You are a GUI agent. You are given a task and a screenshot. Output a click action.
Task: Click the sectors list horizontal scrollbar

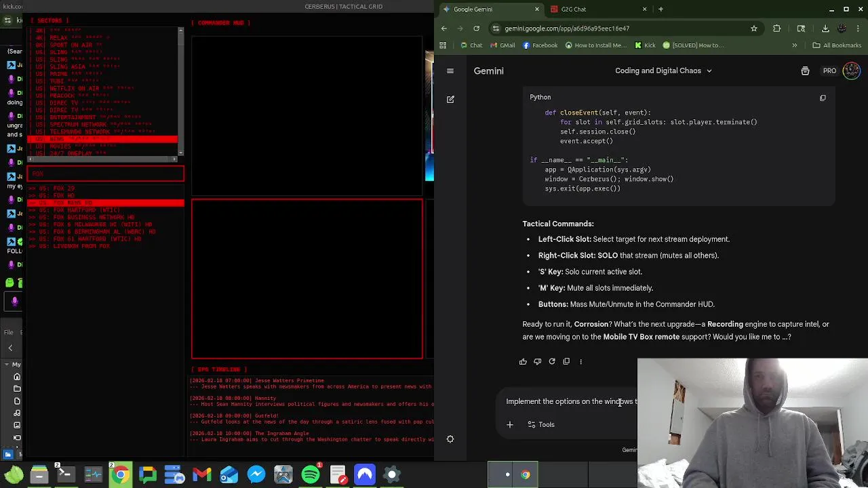click(x=102, y=159)
